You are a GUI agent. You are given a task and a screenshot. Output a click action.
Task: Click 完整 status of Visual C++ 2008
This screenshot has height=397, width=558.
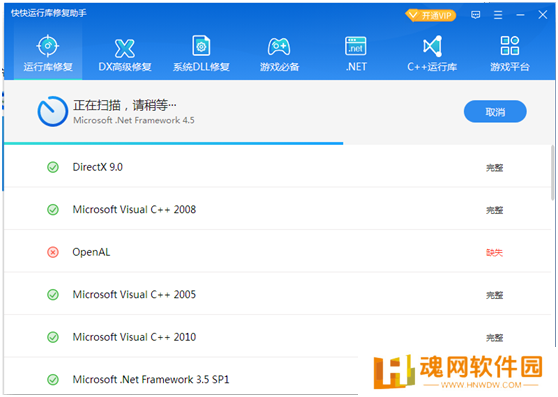coord(494,210)
